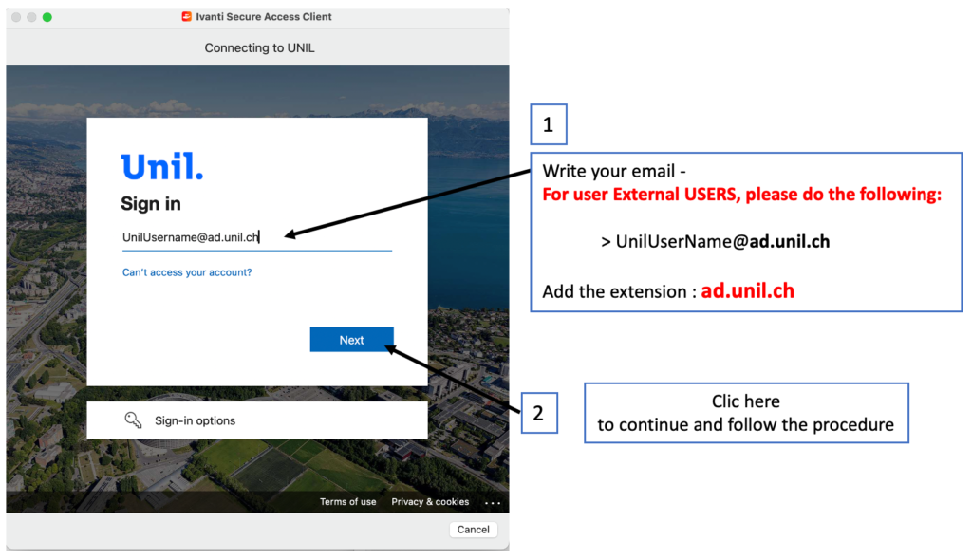The image size is (972, 560).
Task: Click the "Sign in" heading text
Action: point(151,203)
